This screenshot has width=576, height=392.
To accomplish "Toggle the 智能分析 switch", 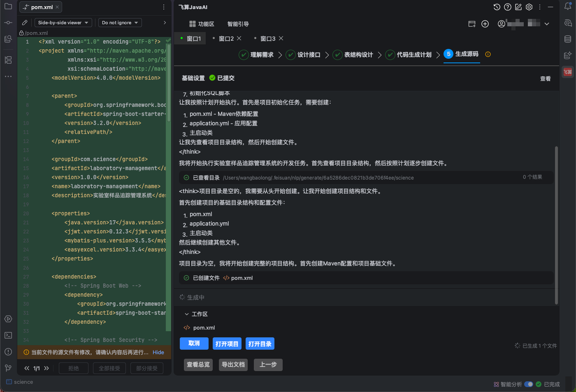I will [529, 384].
